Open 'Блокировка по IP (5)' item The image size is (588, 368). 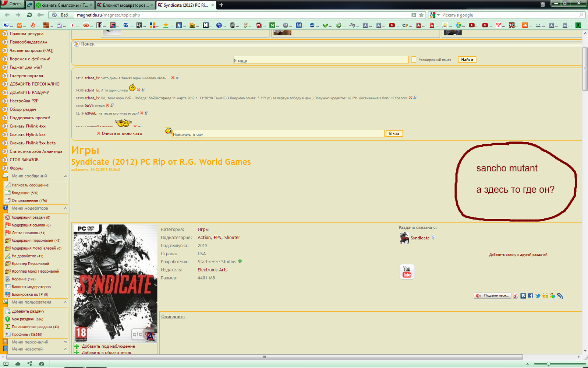(x=30, y=295)
